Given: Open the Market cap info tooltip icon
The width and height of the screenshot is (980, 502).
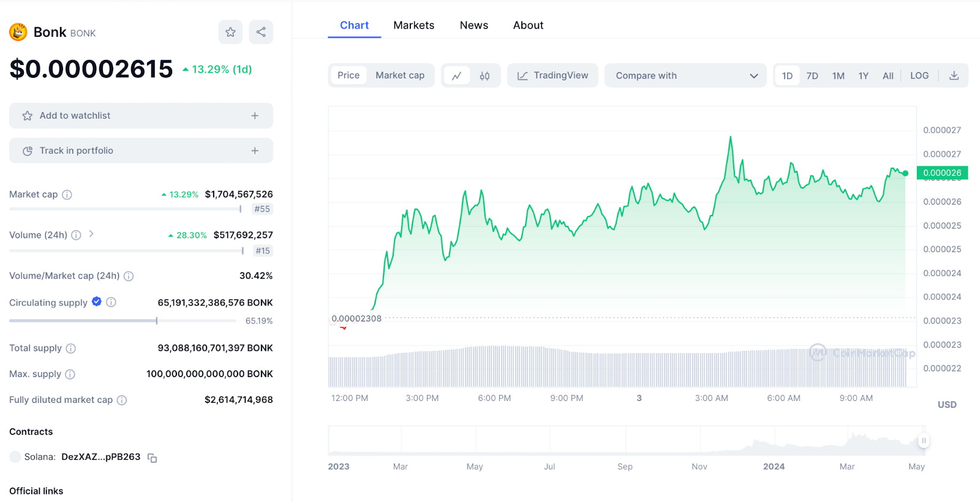Looking at the screenshot, I should (x=67, y=195).
